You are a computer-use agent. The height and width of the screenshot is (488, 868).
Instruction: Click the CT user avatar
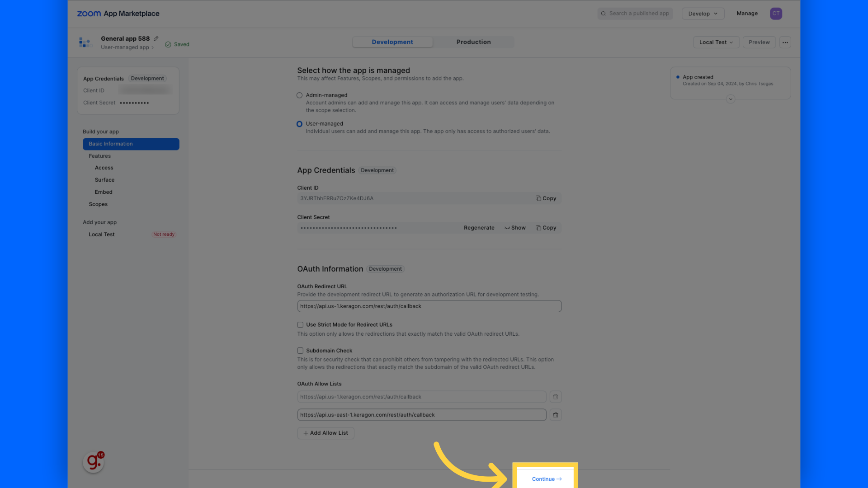776,14
